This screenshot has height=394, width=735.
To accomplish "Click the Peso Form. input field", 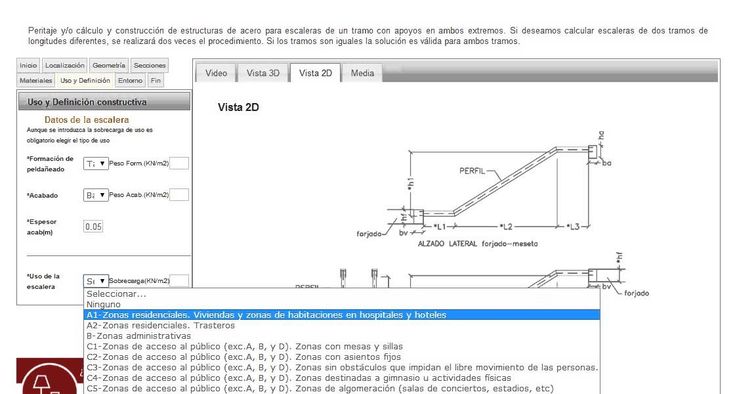I will (179, 164).
